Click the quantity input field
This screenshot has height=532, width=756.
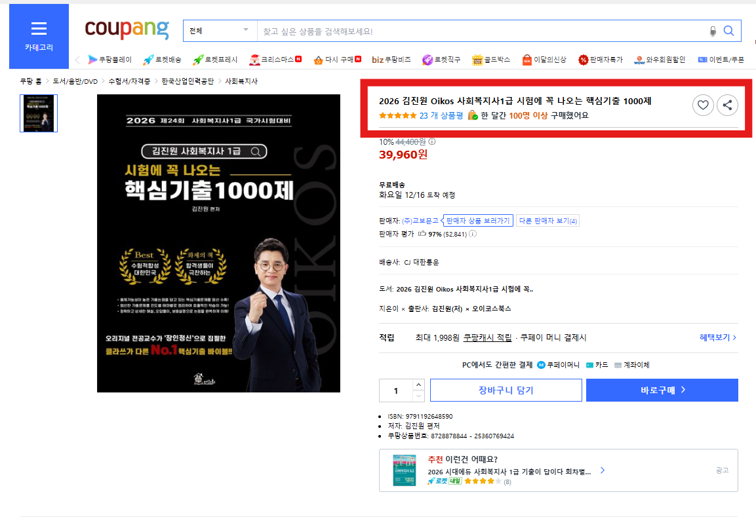click(x=396, y=390)
